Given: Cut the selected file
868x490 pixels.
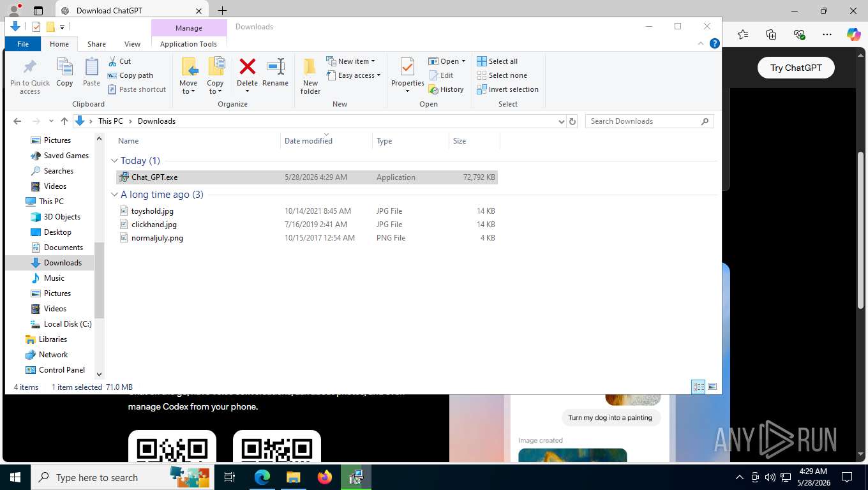Looking at the screenshot, I should click(119, 61).
